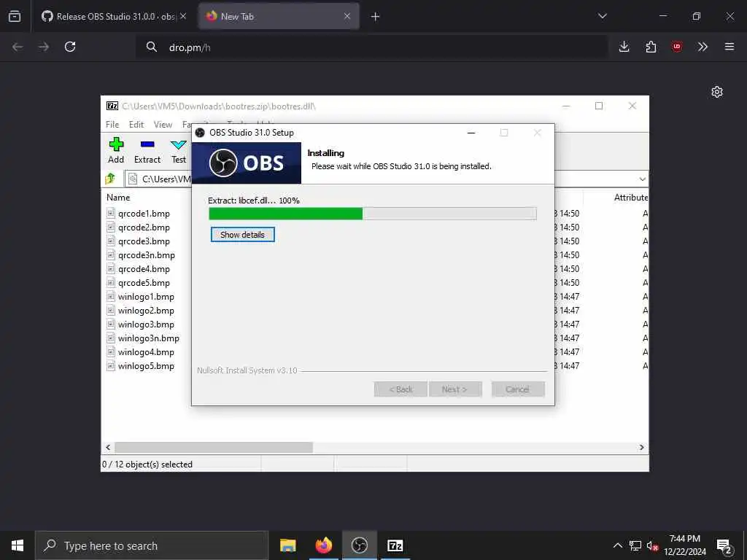747x560 pixels.
Task: Go up one folder in 7-Zip
Action: tap(110, 179)
